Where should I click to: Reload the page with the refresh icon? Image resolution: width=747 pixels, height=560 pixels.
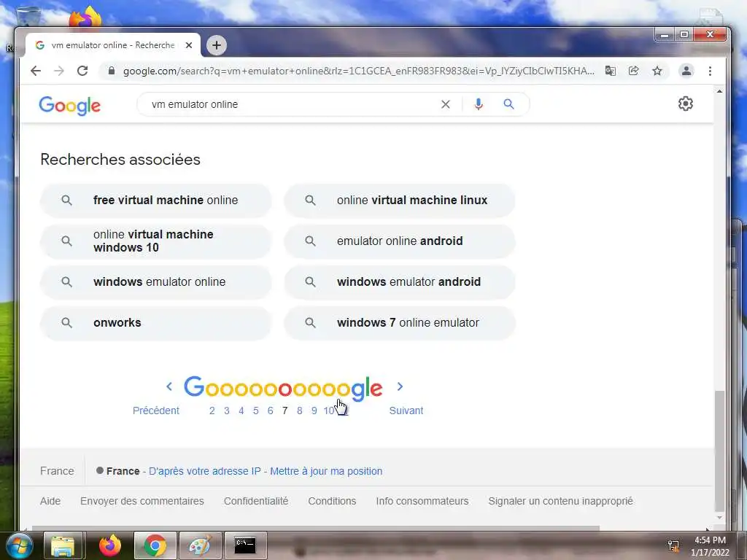point(82,71)
